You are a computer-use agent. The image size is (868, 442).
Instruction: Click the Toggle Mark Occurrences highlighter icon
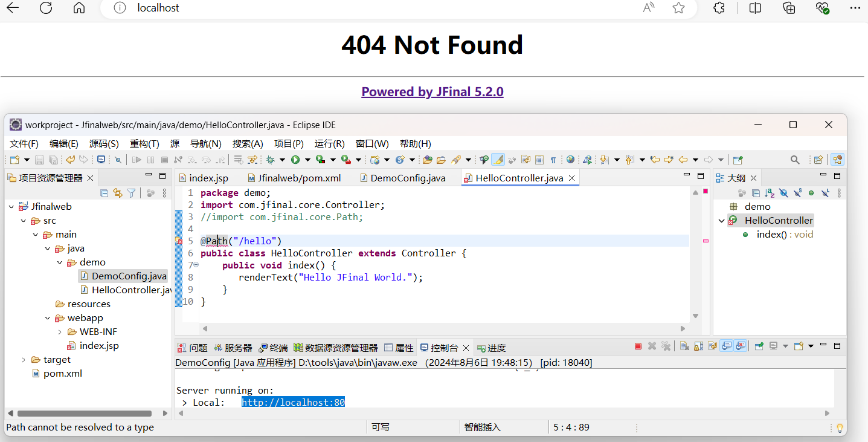[x=498, y=160]
